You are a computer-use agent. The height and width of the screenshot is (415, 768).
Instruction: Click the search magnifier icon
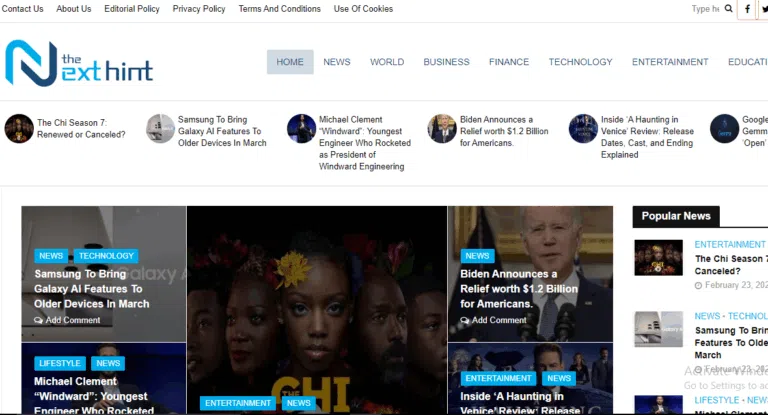728,8
